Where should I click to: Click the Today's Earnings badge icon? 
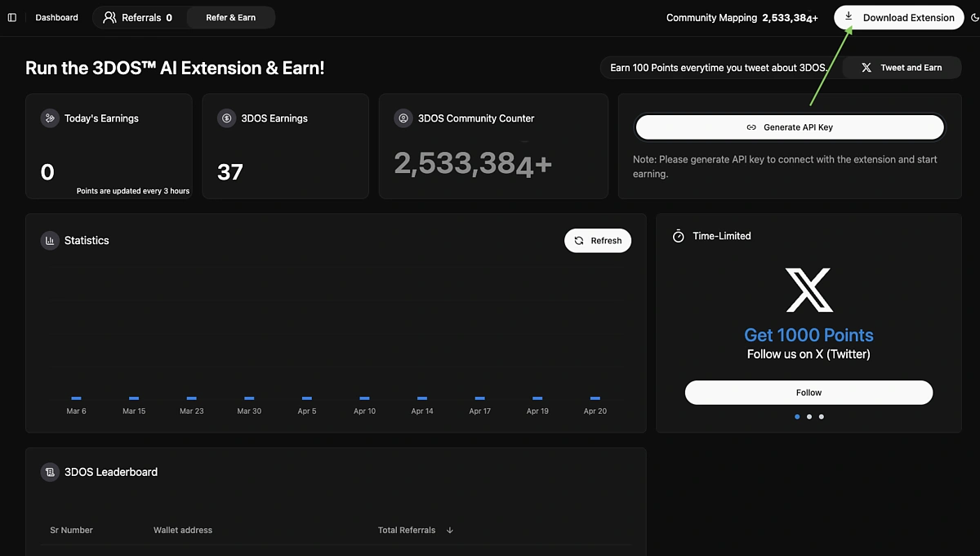pyautogui.click(x=49, y=118)
